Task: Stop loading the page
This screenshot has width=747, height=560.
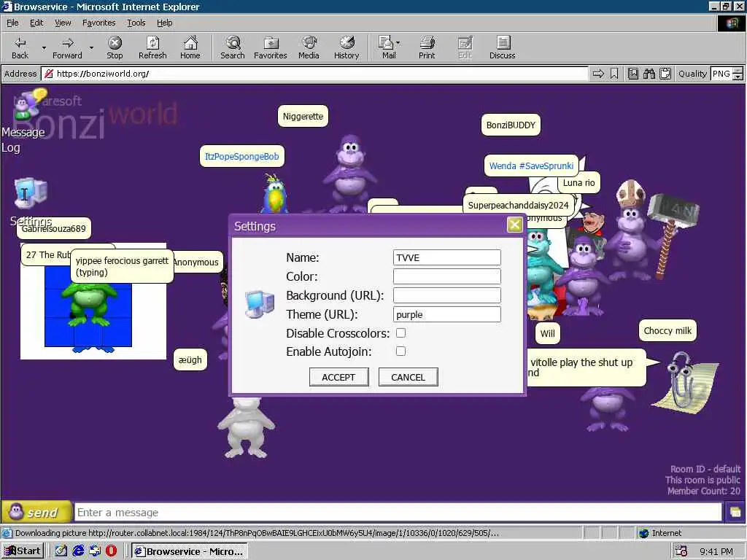Action: (115, 47)
